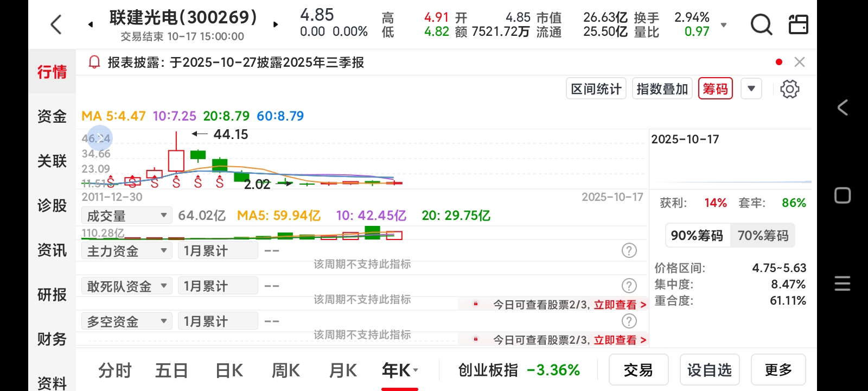Tap 创业板指 index quote
The image size is (868, 391).
[x=519, y=370]
